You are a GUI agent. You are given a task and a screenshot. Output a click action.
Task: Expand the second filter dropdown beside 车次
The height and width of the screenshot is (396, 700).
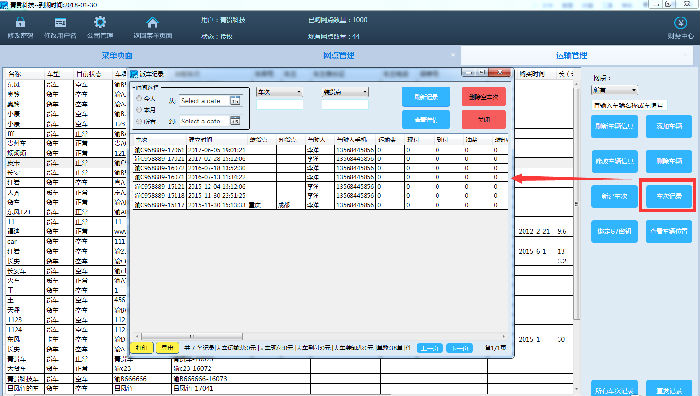(x=345, y=92)
